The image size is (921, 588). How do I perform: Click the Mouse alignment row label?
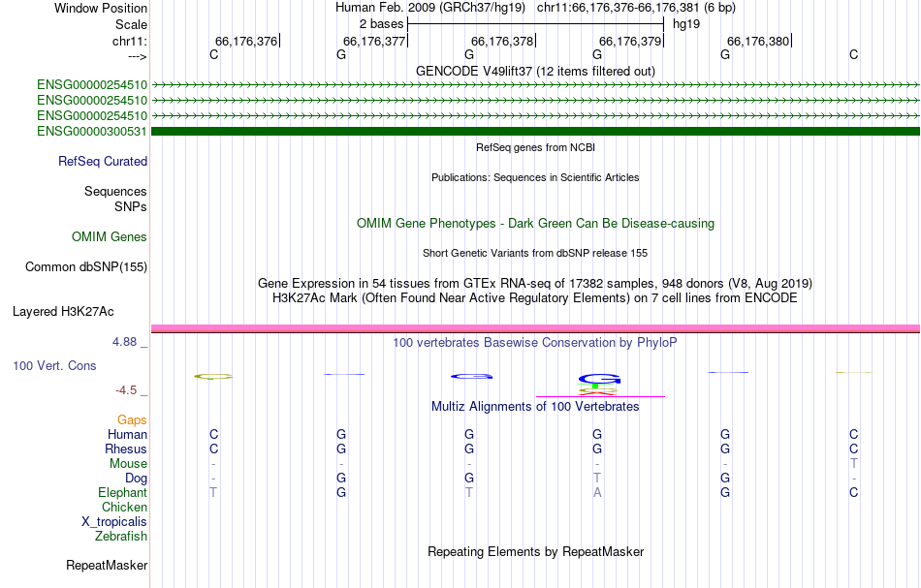click(128, 464)
